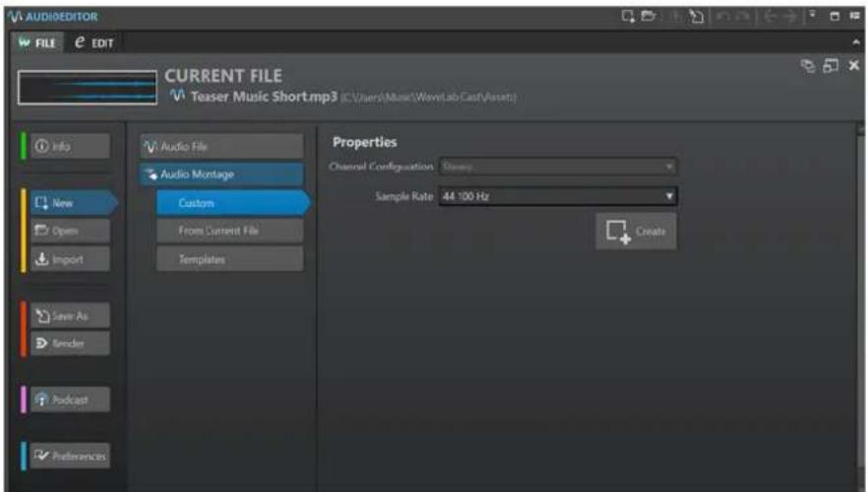The width and height of the screenshot is (868, 492).
Task: Switch to the EDIT tab
Action: point(94,42)
